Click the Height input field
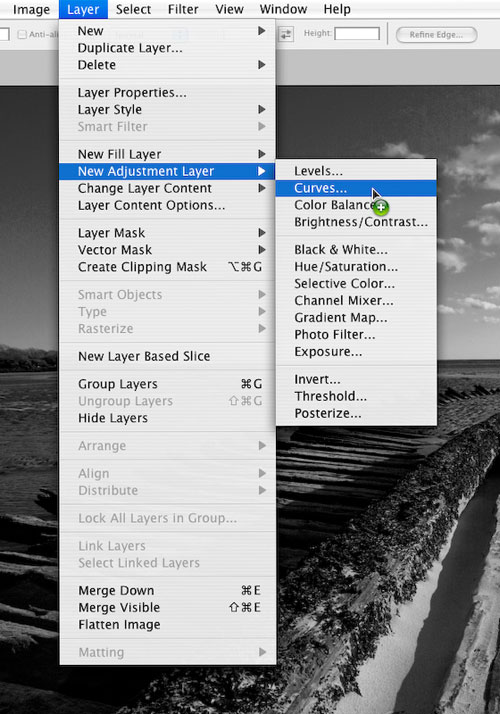The width and height of the screenshot is (500, 714). [x=357, y=34]
